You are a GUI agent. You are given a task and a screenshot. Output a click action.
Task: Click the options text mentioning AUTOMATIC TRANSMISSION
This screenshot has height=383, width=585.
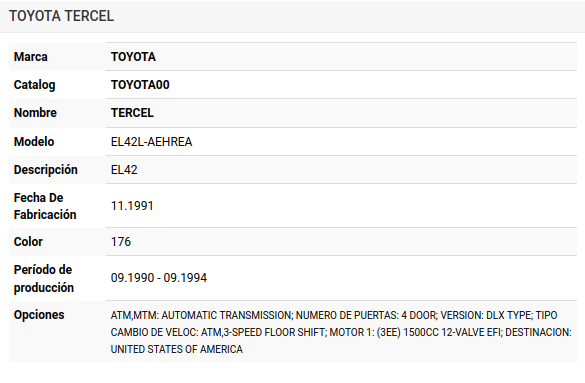click(226, 315)
